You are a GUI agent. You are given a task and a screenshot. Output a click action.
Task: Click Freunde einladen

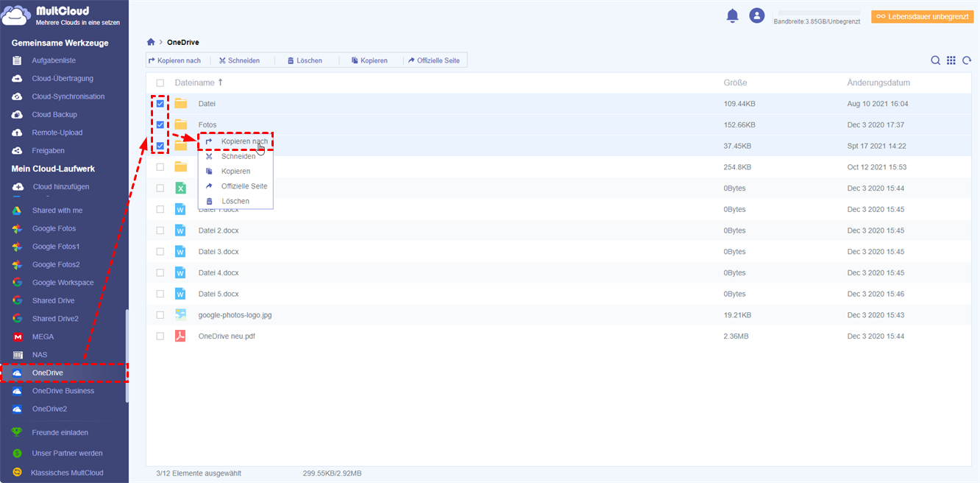(60, 432)
